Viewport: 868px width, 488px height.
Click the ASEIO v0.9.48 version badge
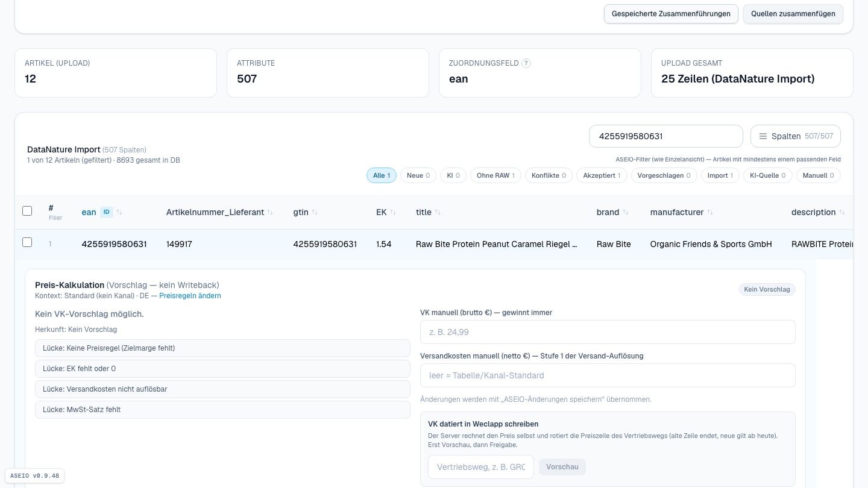click(x=34, y=476)
